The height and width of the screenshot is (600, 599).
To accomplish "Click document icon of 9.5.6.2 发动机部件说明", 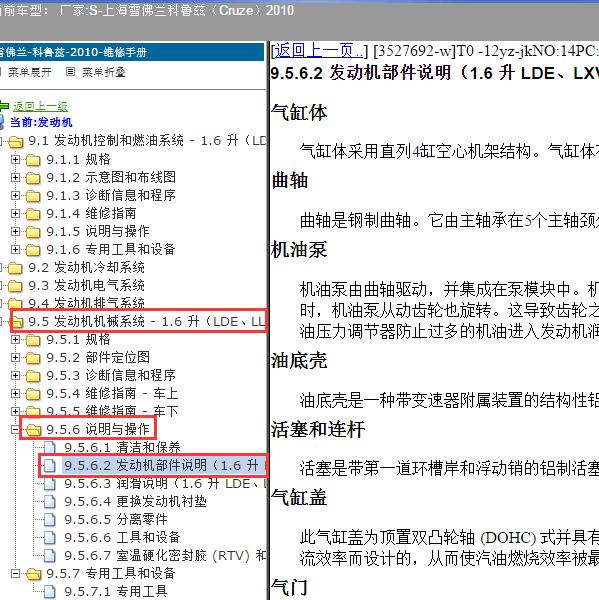I will click(x=50, y=466).
